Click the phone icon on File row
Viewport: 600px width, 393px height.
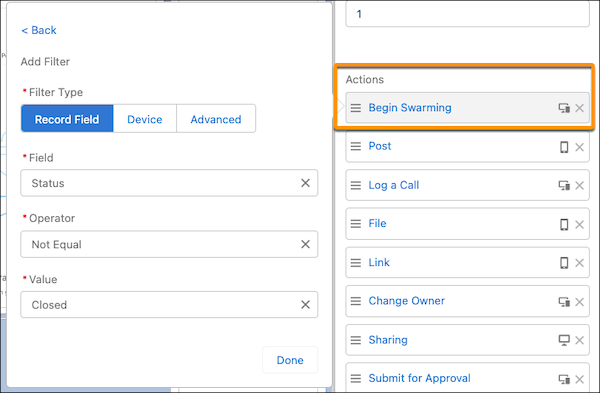pyautogui.click(x=564, y=224)
